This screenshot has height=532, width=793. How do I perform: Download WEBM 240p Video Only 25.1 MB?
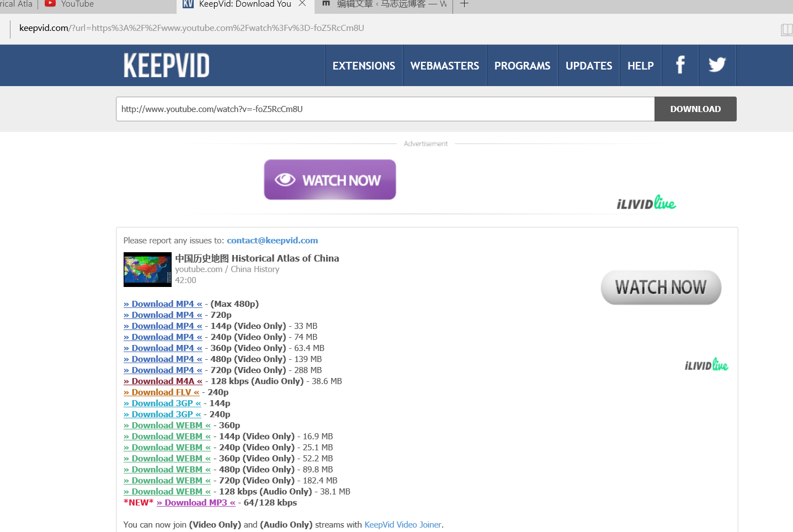(x=167, y=448)
